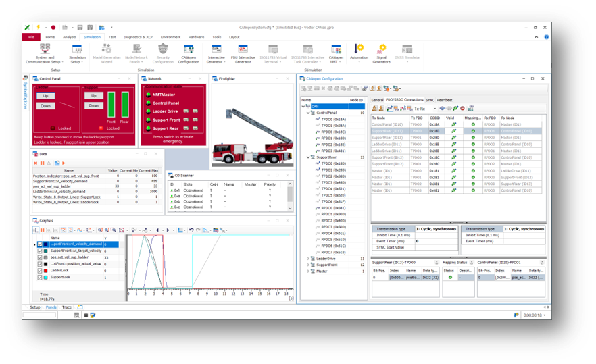
Task: Launch the Interactive Generator
Action: click(216, 53)
